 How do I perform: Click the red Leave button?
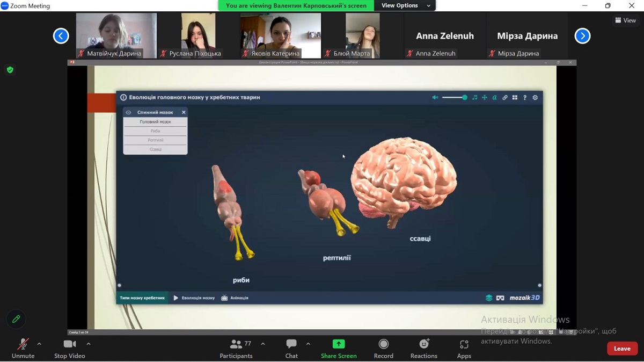tap(622, 349)
